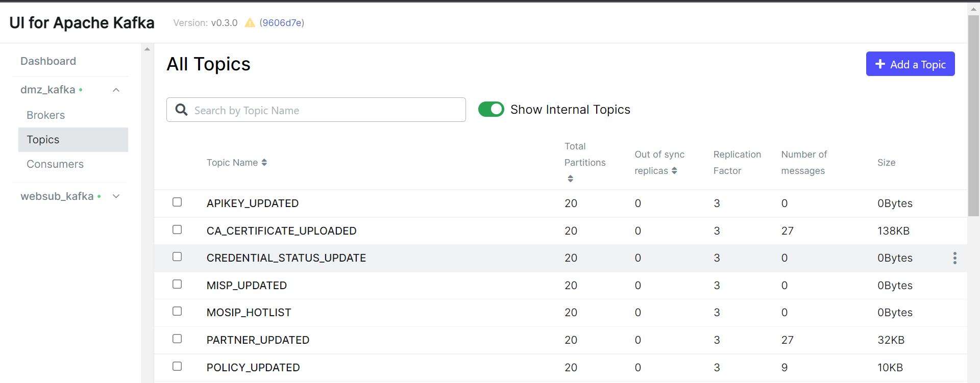
Task: Check the APIKEY_UPDATED row checkbox
Action: (x=177, y=202)
